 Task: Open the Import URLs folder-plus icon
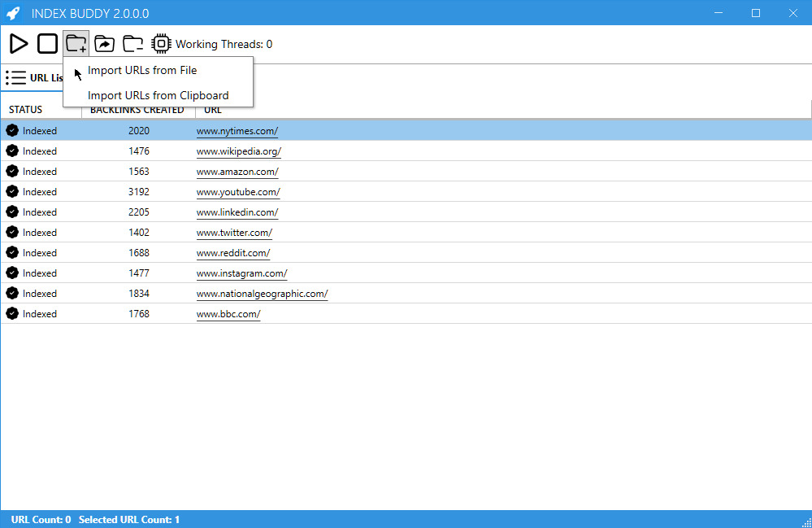point(76,43)
